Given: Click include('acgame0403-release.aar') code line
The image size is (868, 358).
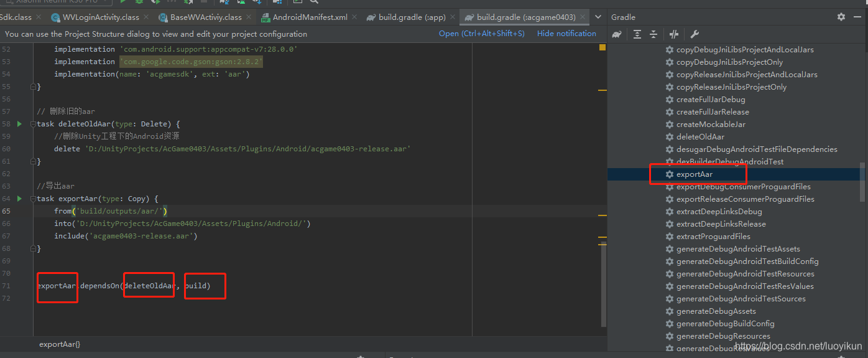Looking at the screenshot, I should pos(126,236).
